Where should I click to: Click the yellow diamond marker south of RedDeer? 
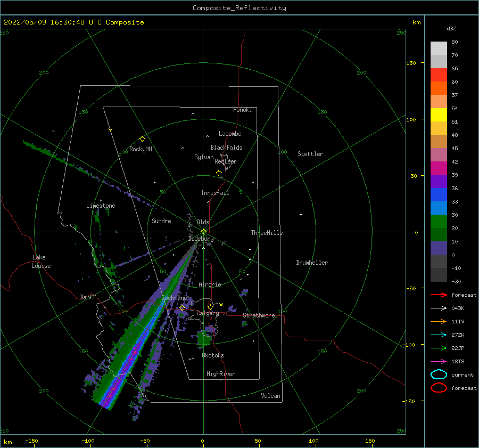pos(219,173)
